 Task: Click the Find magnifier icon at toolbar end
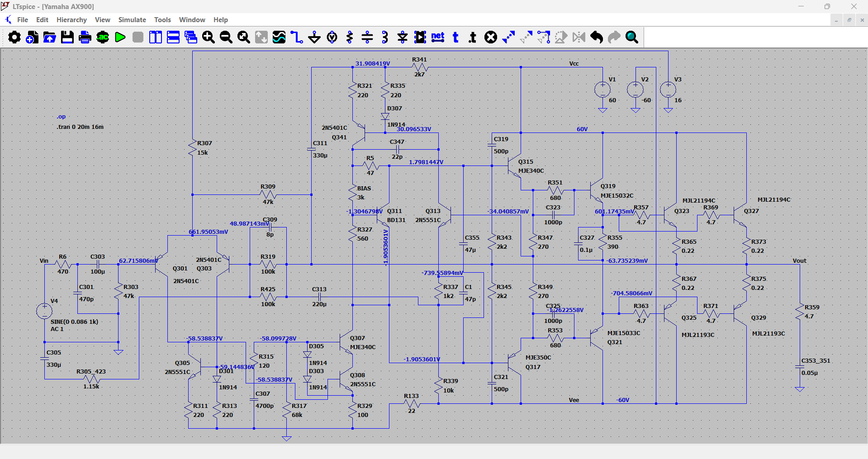(632, 37)
